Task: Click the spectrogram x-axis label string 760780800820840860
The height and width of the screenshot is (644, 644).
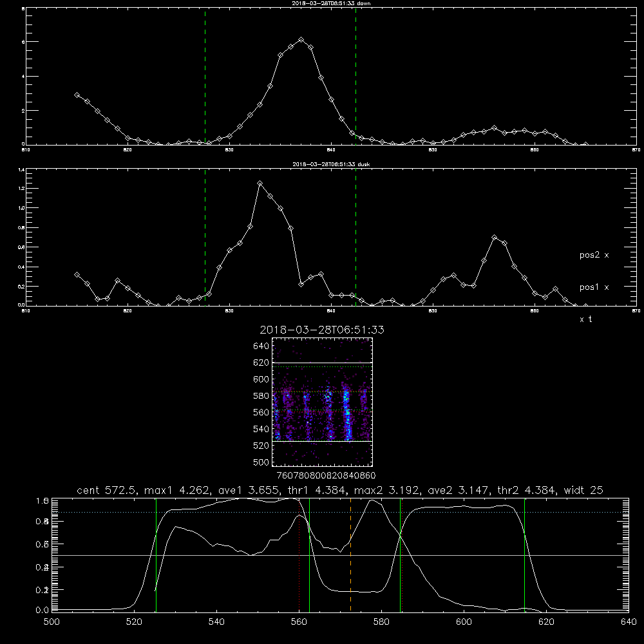Action: 326,475
